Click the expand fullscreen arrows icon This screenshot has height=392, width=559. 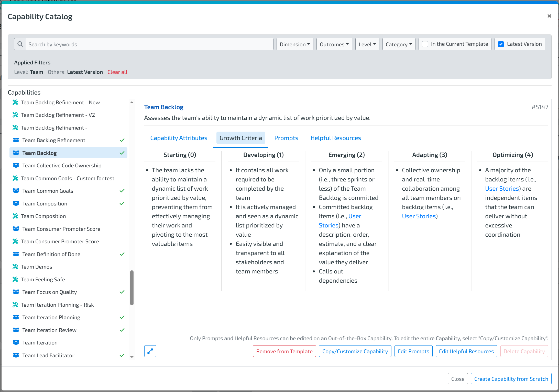coord(150,351)
